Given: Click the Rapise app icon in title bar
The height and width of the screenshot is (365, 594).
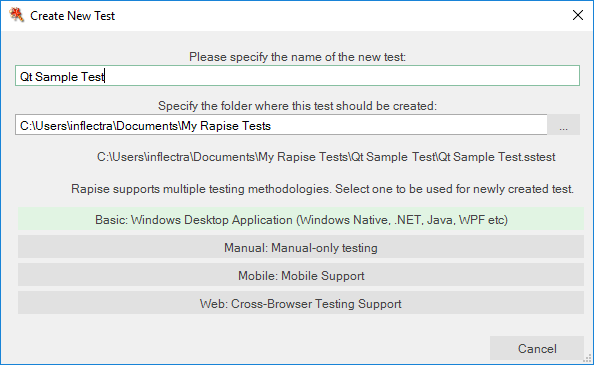Looking at the screenshot, I should pyautogui.click(x=17, y=15).
